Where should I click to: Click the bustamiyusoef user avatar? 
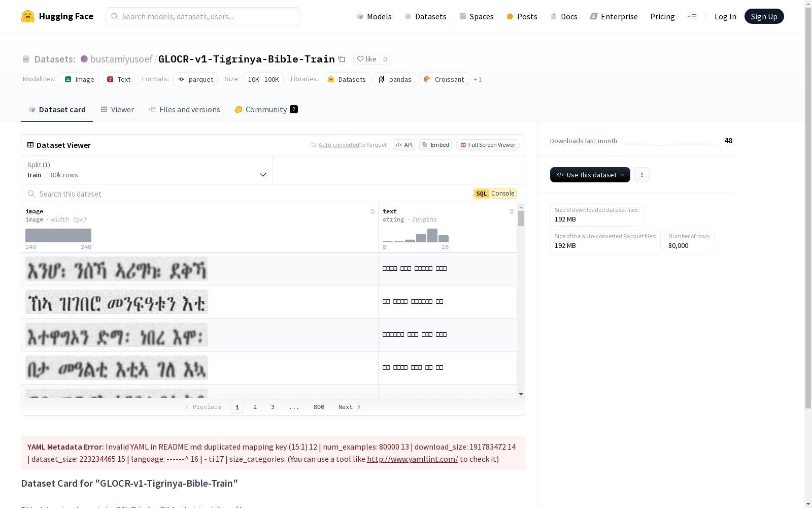click(84, 59)
